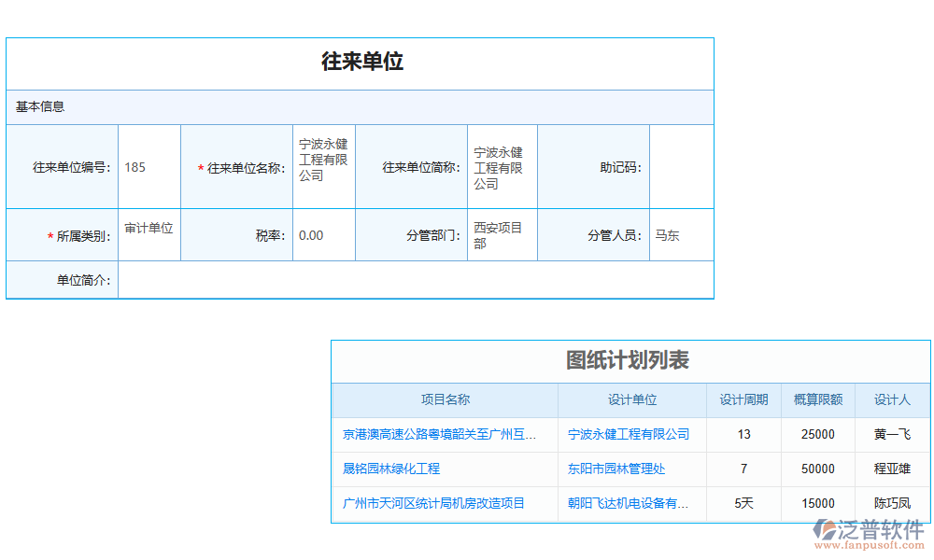Screen dimensions: 934x560
Task: Click design cycle cell 5天
Action: point(743,504)
